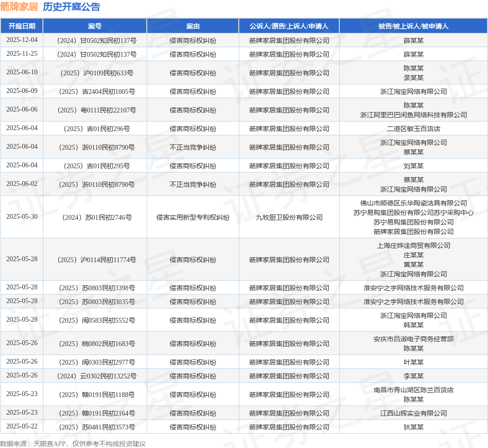This screenshot has height=448, width=488.
Task: Click defendant 佛山市顺德区乐华陶瓷洁具有限公司
Action: (413, 203)
